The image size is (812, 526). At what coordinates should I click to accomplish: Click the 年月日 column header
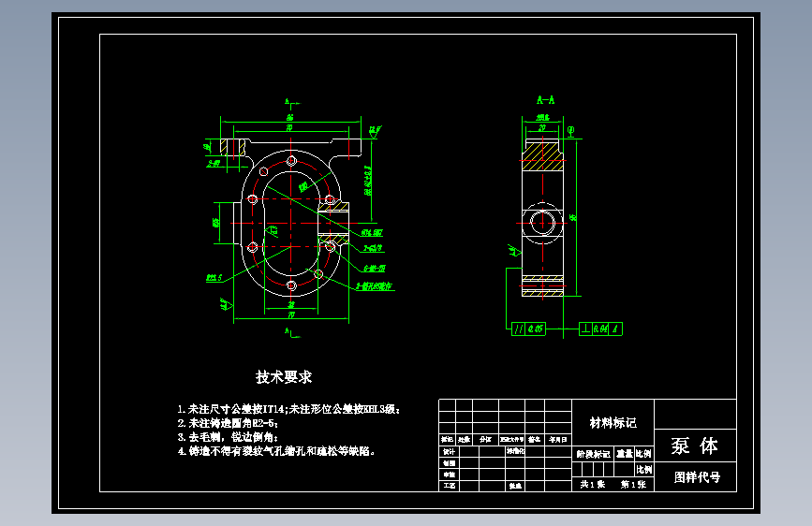pyautogui.click(x=558, y=440)
